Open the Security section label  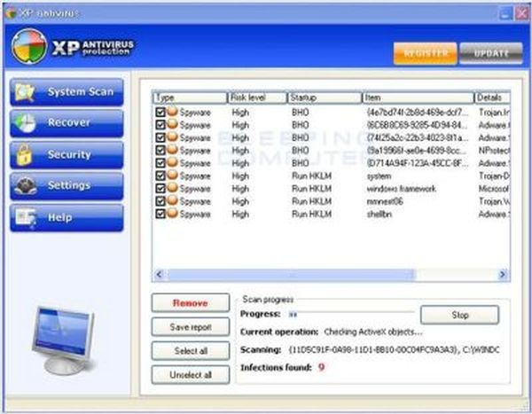coord(69,154)
